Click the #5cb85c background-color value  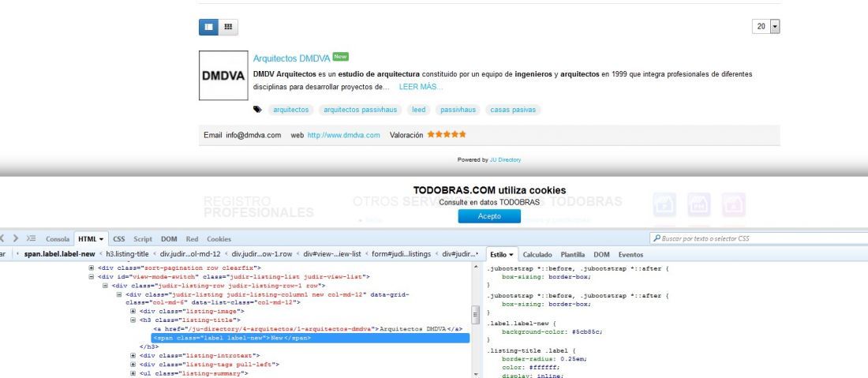tap(588, 331)
